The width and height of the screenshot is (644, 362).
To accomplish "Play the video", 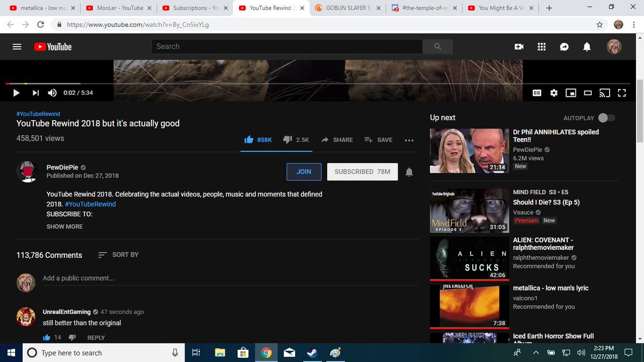I will point(16,93).
